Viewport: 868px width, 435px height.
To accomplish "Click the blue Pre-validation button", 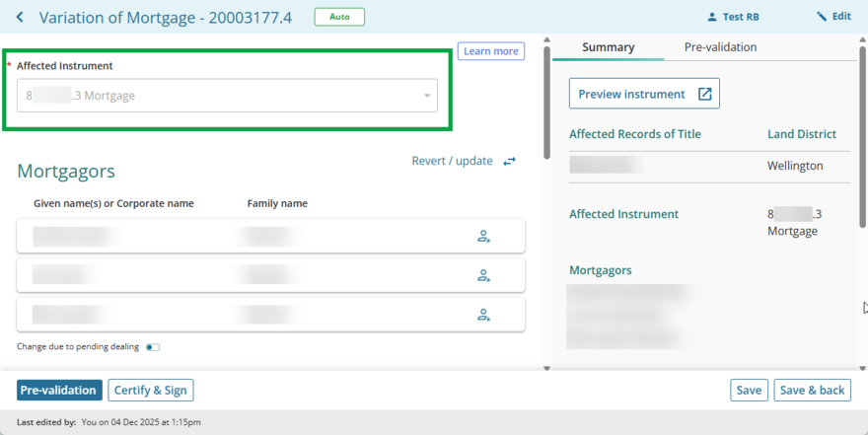I will click(x=59, y=391).
